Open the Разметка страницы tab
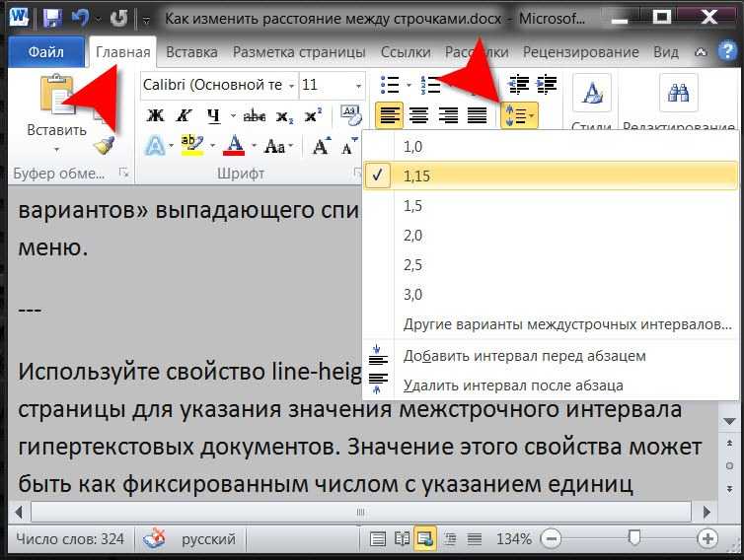 pos(299,51)
